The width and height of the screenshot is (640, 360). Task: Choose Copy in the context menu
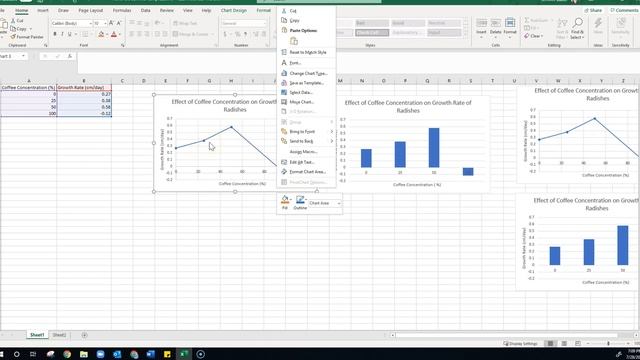pyautogui.click(x=306, y=20)
